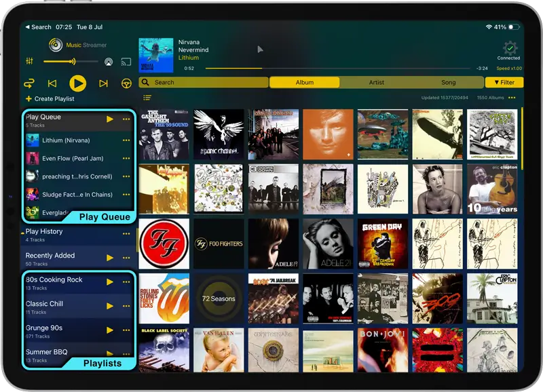Image resolution: width=543 pixels, height=392 pixels.
Task: Toggle the repeat mode icon
Action: click(x=29, y=83)
